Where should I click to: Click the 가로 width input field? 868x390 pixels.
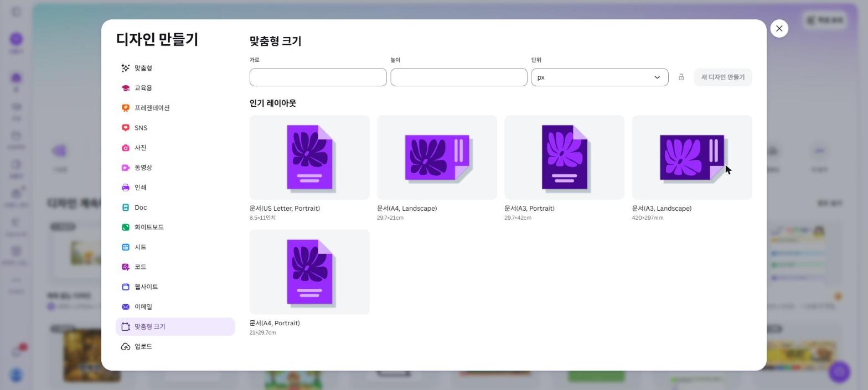click(x=318, y=77)
